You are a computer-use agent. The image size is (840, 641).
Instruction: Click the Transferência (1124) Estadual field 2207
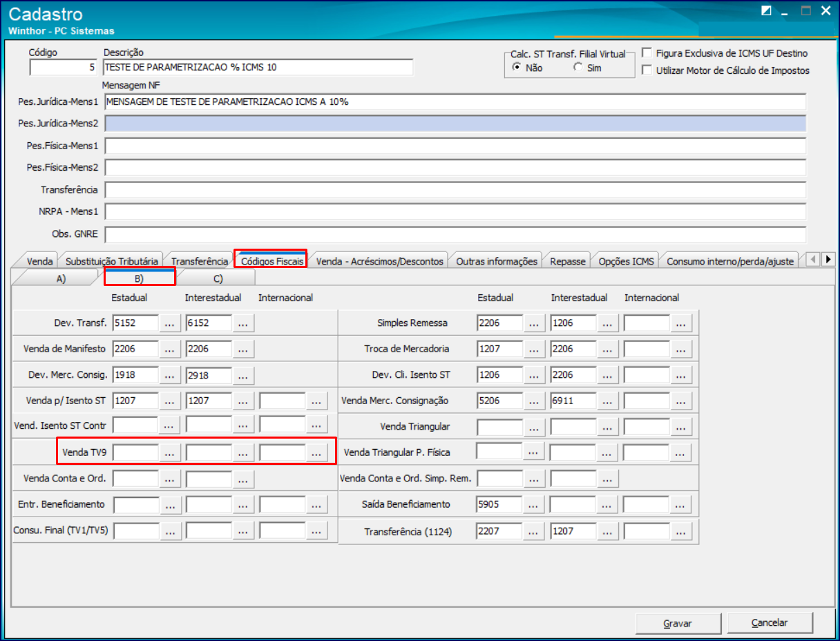500,531
